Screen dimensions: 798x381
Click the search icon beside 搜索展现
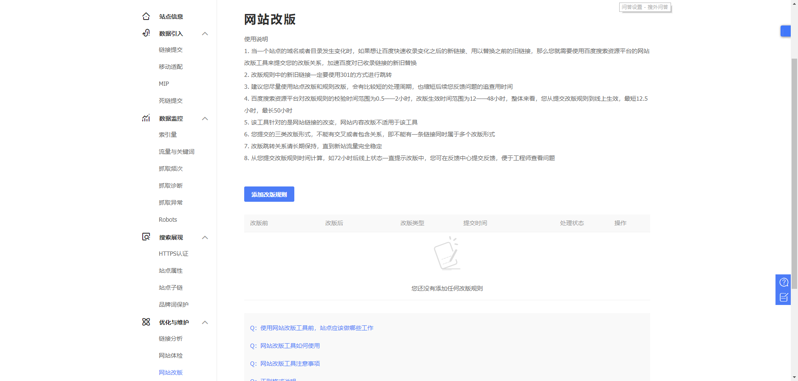pos(146,237)
